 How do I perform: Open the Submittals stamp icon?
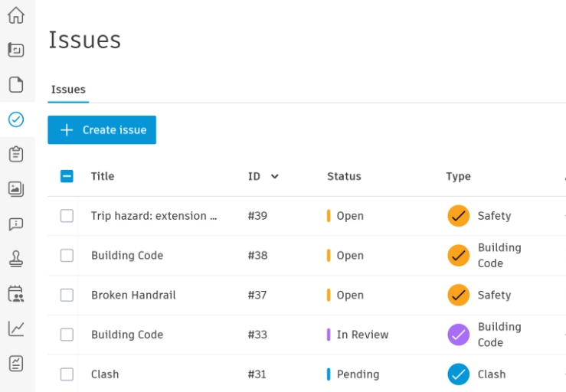click(16, 259)
